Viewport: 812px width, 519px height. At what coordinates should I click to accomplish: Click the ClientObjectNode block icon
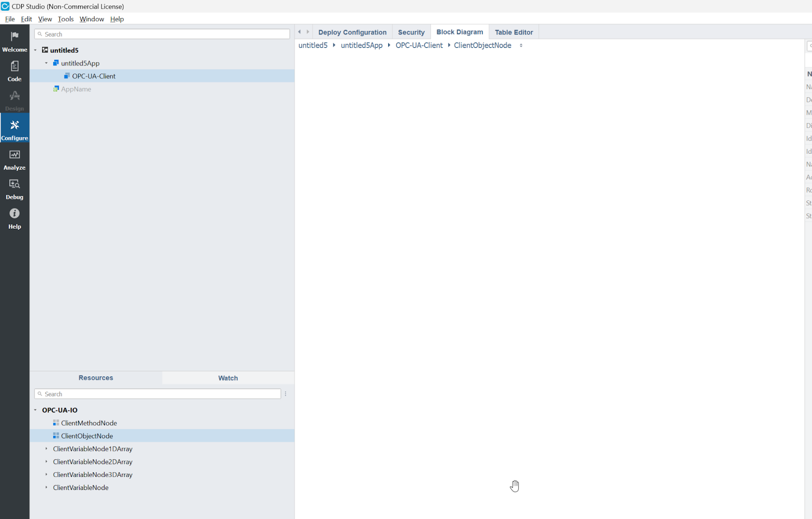pyautogui.click(x=56, y=435)
